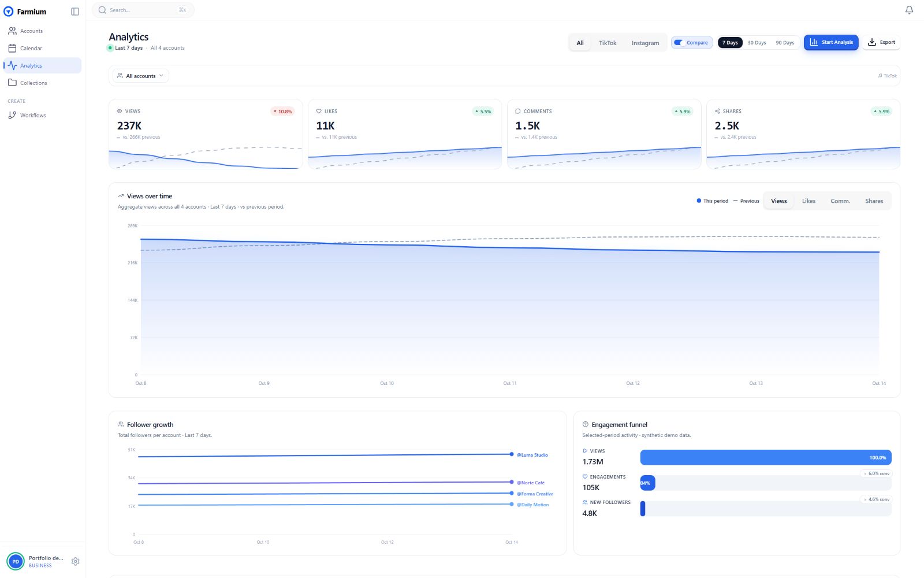Click the Likes heart icon card
Image resolution: width=924 pixels, height=578 pixels.
(319, 111)
